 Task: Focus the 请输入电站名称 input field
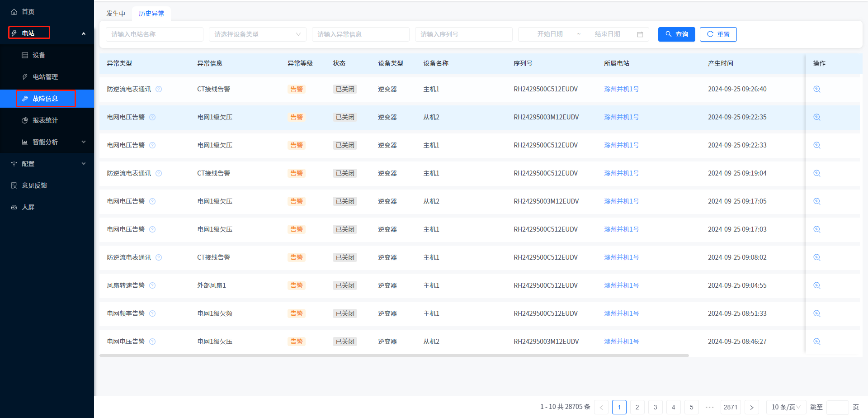154,34
